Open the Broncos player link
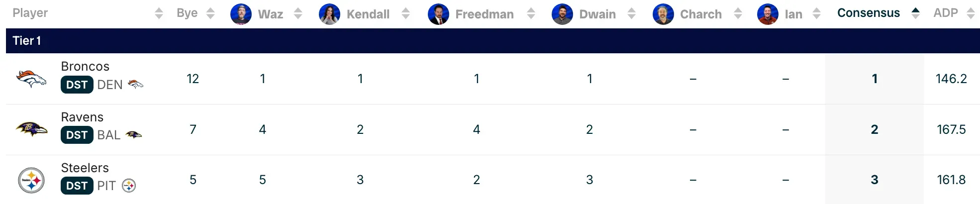Image resolution: width=980 pixels, height=204 pixels. [x=85, y=67]
